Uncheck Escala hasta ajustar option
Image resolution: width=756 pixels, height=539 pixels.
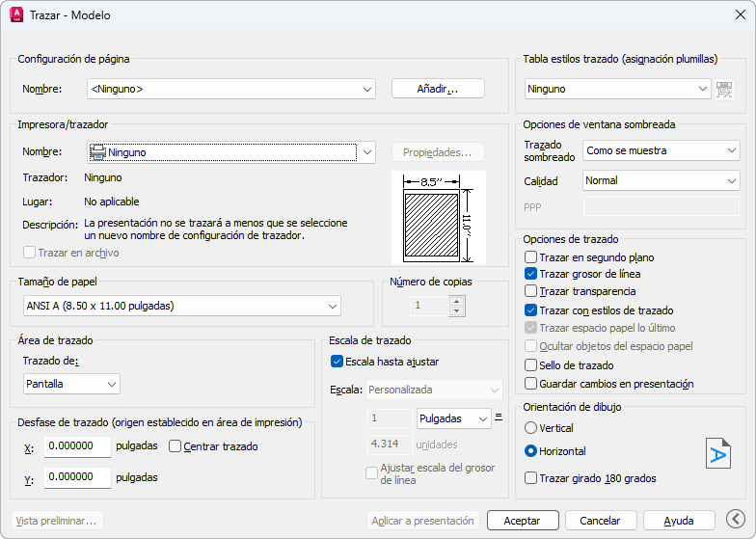tap(337, 362)
